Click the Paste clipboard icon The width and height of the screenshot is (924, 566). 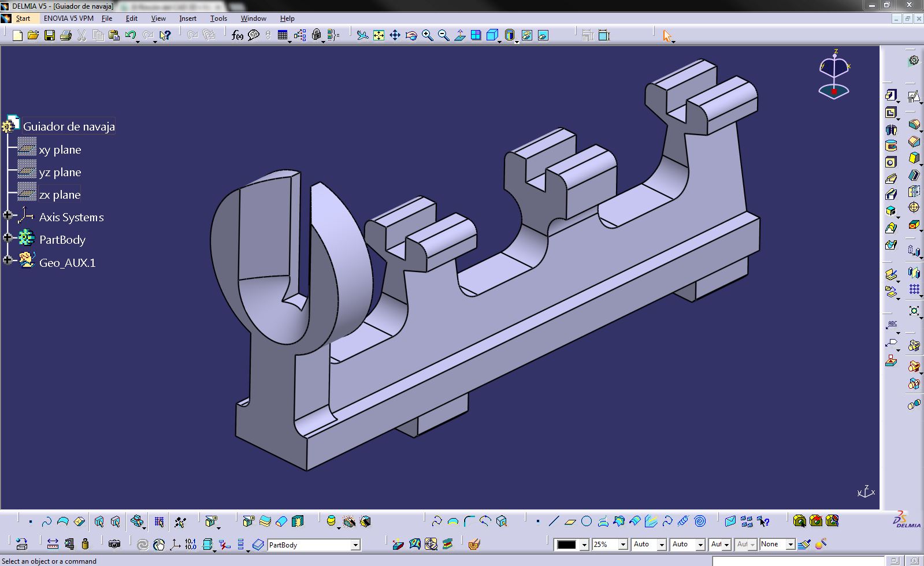(x=114, y=35)
